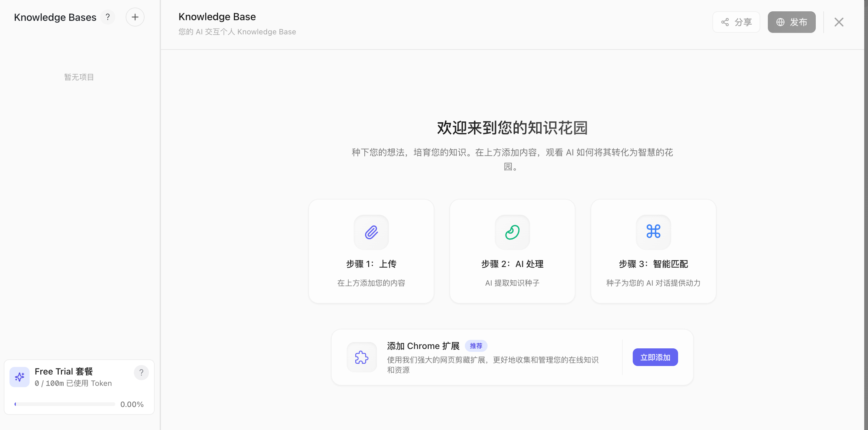Click the 推荐 recommended badge

476,346
